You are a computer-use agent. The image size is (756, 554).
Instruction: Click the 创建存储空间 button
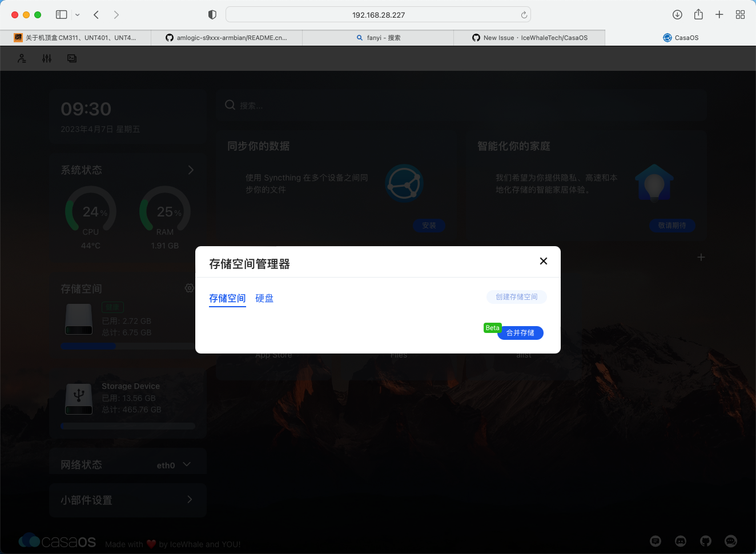pyautogui.click(x=517, y=297)
